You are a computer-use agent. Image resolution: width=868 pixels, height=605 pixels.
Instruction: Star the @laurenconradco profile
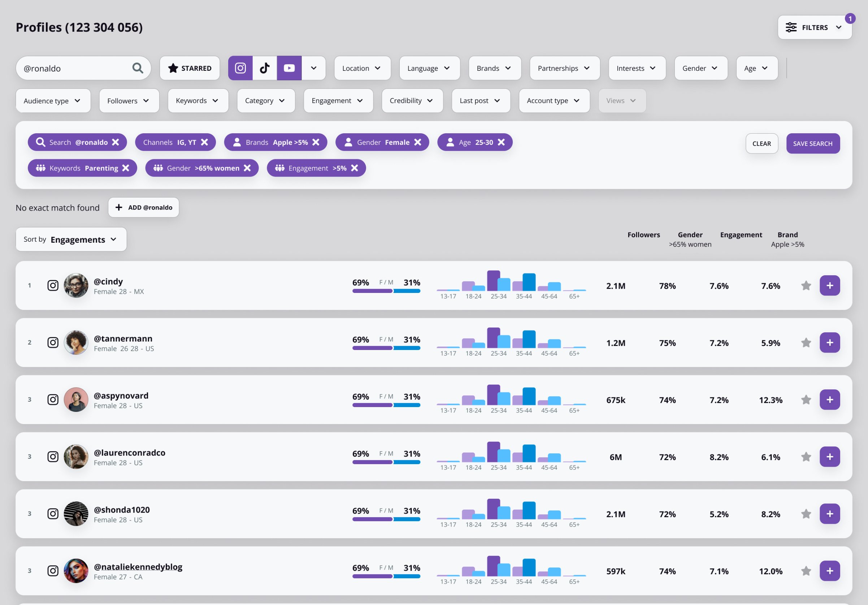[806, 457]
